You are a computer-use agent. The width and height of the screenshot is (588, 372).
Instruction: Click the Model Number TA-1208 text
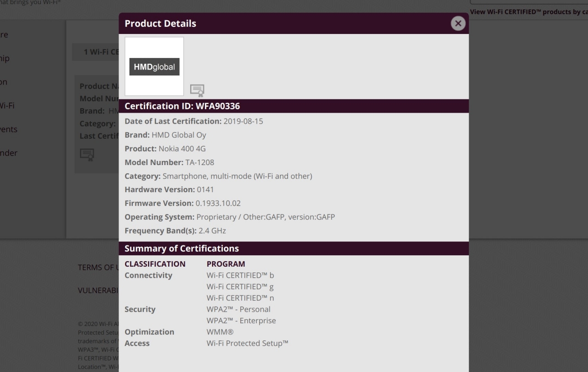tap(199, 162)
